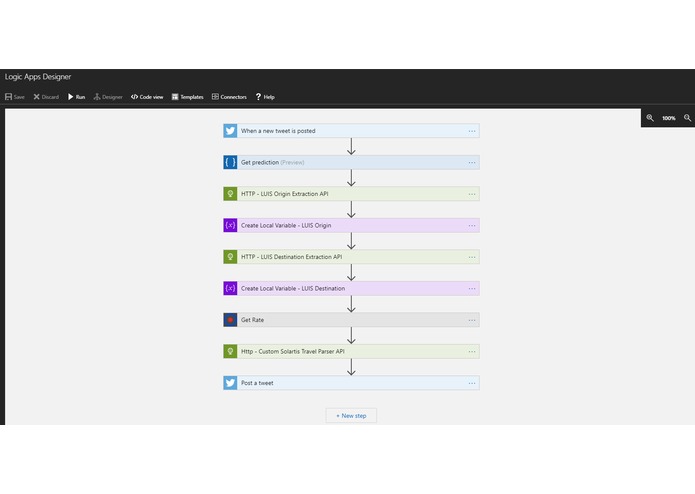Open the ellipsis menu on Create Local Variable - LUIS Destination
Image resolution: width=695 pixels, height=494 pixels.
tap(472, 288)
